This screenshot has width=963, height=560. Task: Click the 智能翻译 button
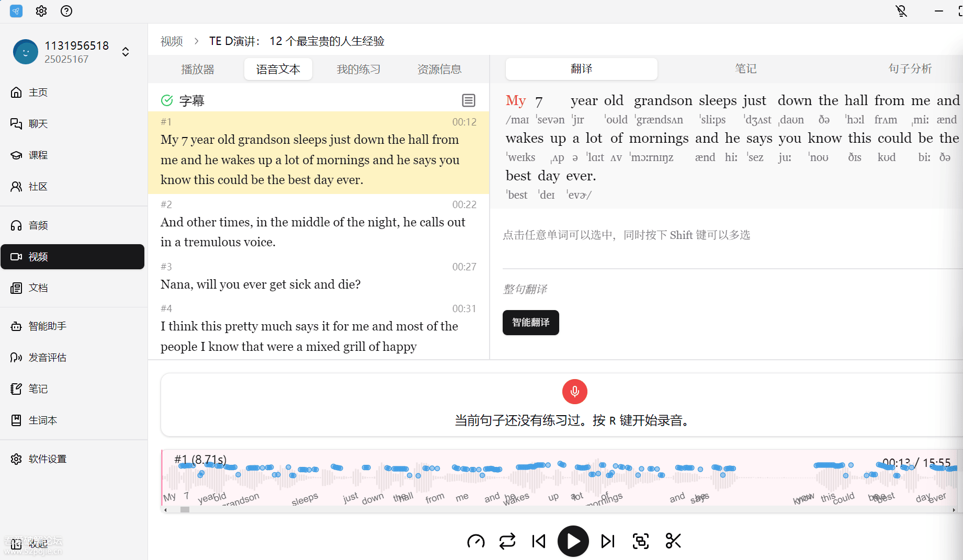[x=530, y=323]
